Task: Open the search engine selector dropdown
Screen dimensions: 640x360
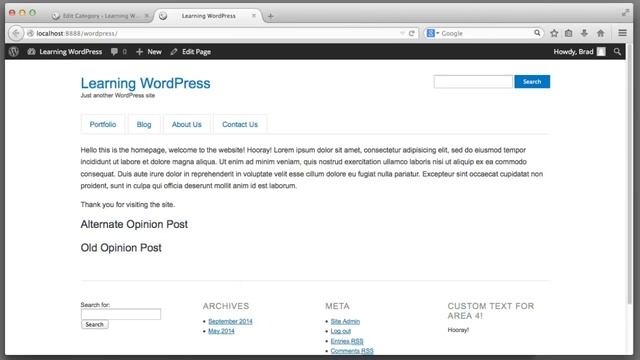Action: pos(433,33)
